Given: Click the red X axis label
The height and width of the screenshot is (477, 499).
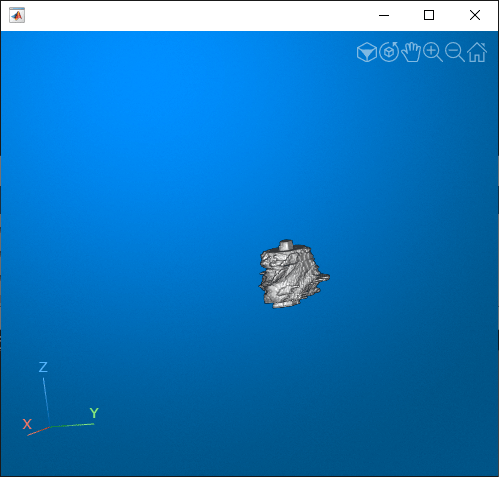Looking at the screenshot, I should (27, 424).
